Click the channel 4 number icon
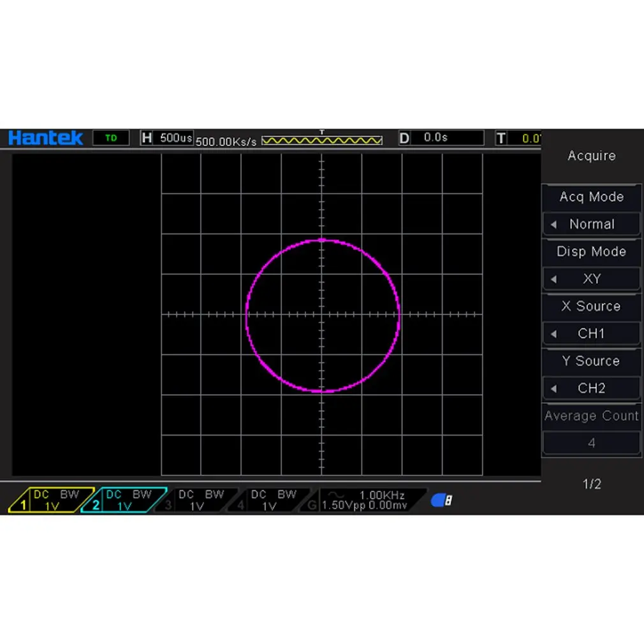 pyautogui.click(x=240, y=505)
